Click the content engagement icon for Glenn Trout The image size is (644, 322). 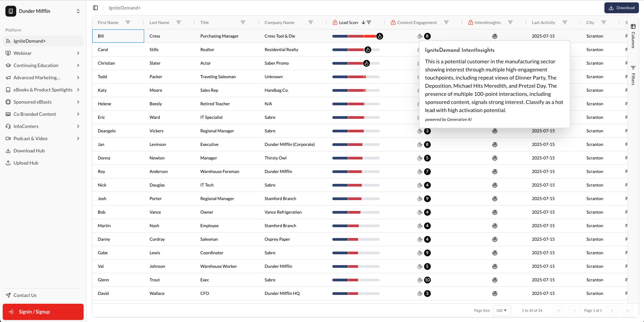420,280
